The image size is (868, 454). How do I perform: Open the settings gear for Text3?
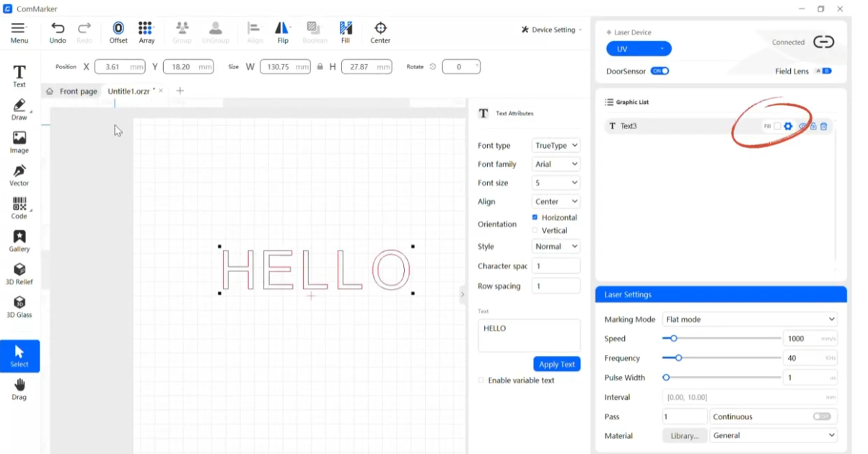pyautogui.click(x=788, y=126)
